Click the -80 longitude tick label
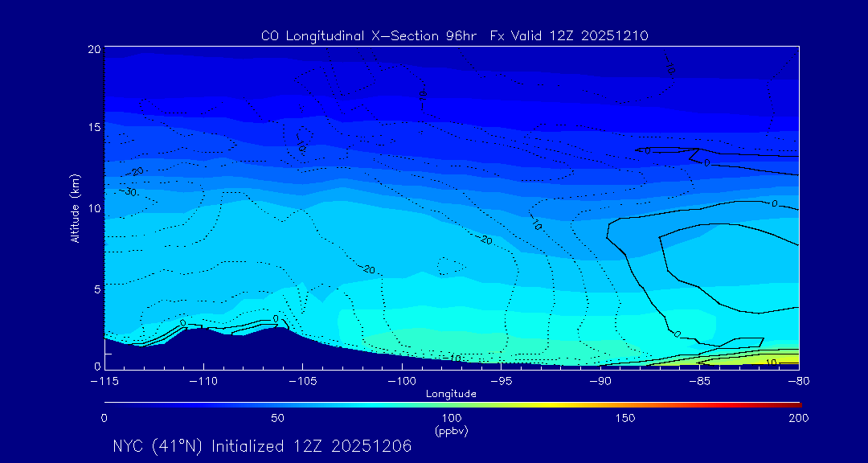The width and height of the screenshot is (868, 463). pos(799,382)
